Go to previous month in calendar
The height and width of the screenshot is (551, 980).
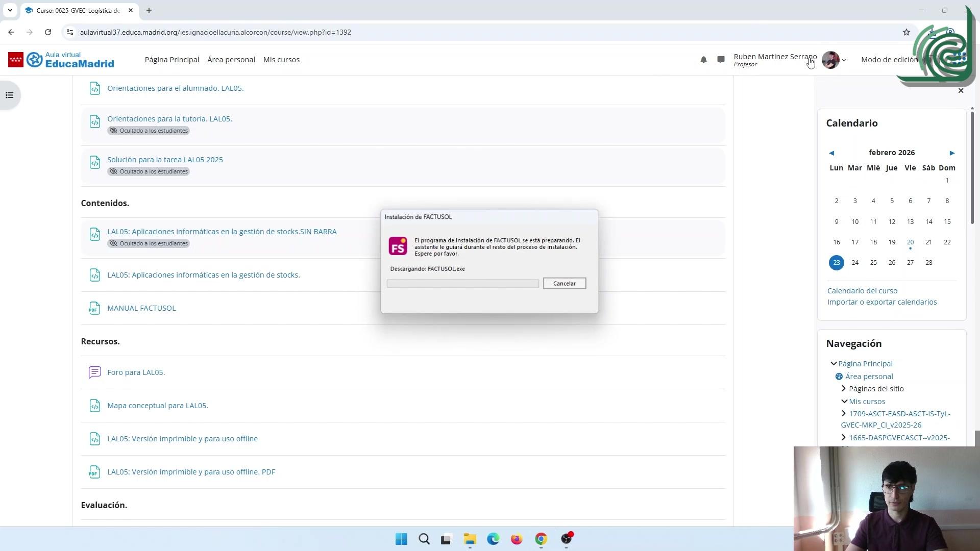point(831,153)
